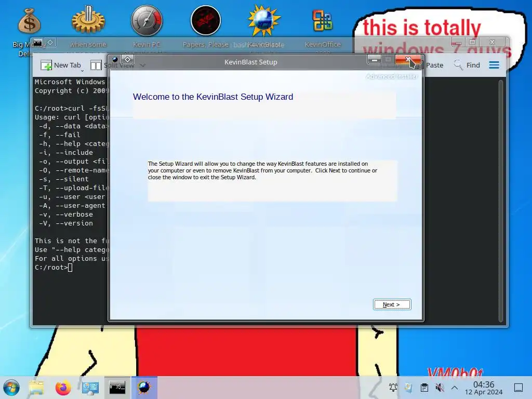Click '-i, --include' terminal line

coord(66,152)
